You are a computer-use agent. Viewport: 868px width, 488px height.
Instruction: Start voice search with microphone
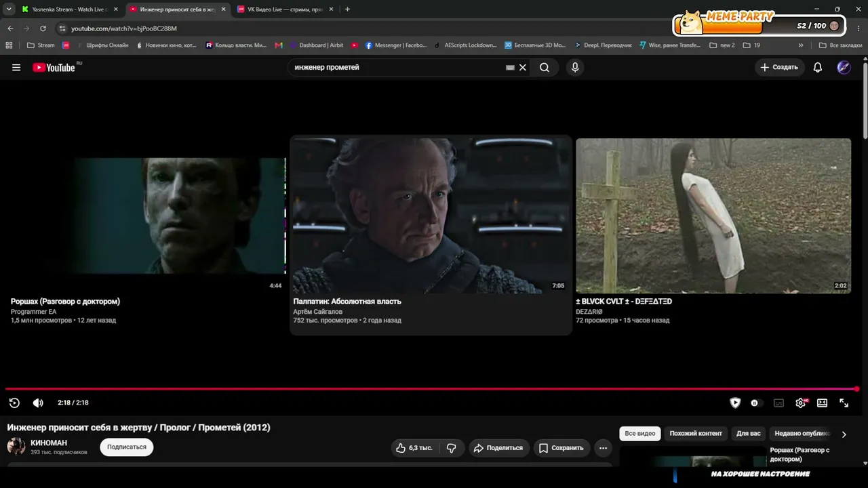575,68
